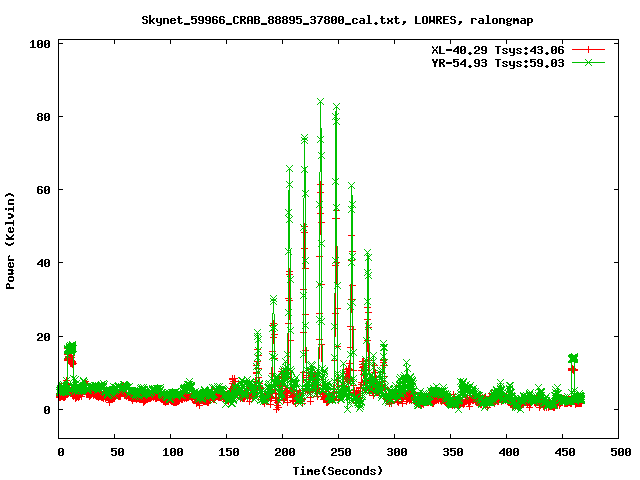This screenshot has width=640, height=480.
Task: Click the x-axis tick label 400
Action: 509,452
